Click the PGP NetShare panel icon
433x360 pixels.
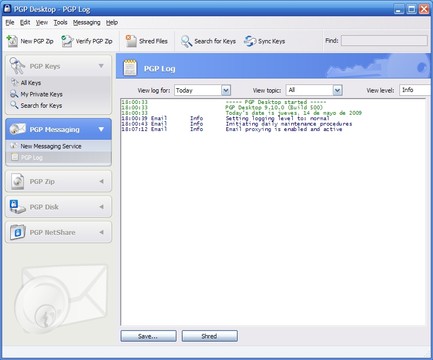[17, 232]
